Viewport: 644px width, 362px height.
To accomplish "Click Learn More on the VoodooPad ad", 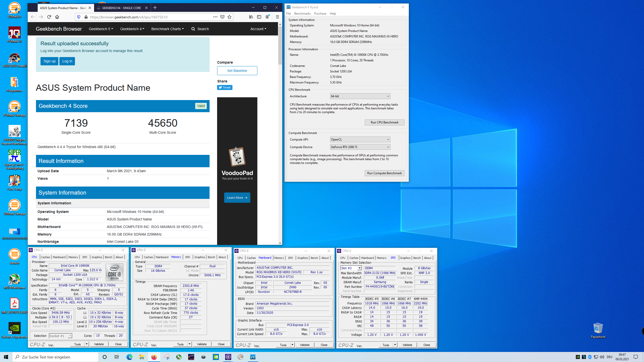I will [237, 198].
